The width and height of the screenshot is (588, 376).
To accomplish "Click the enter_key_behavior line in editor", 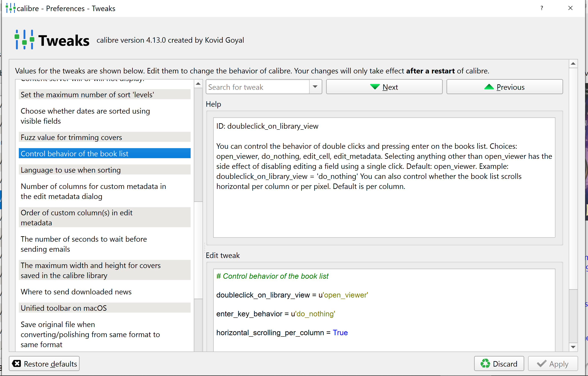I will (276, 314).
